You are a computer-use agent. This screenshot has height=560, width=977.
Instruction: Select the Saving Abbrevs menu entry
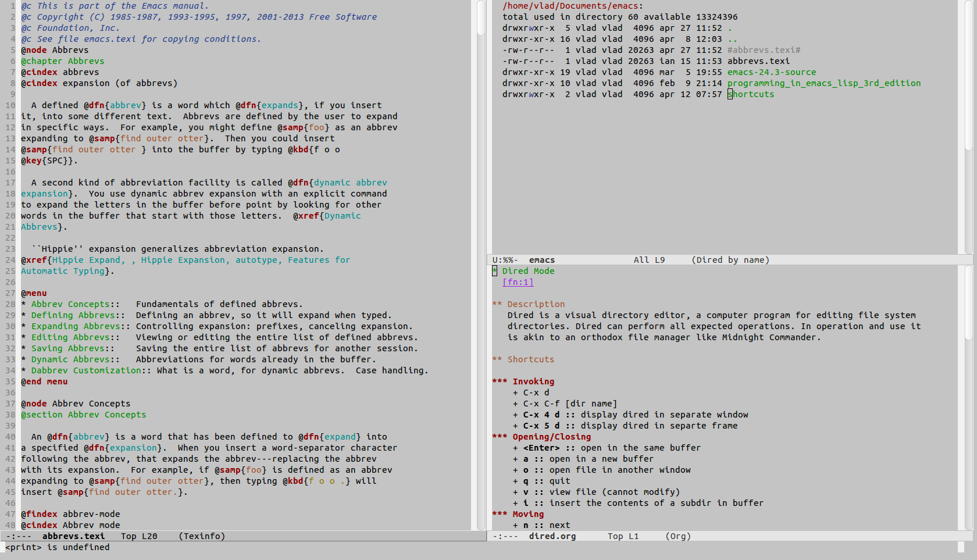click(67, 348)
